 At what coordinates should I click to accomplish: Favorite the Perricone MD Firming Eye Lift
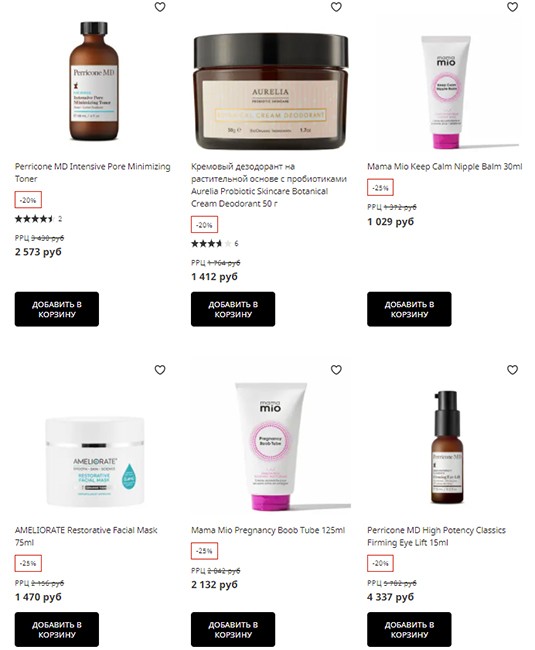tap(513, 369)
